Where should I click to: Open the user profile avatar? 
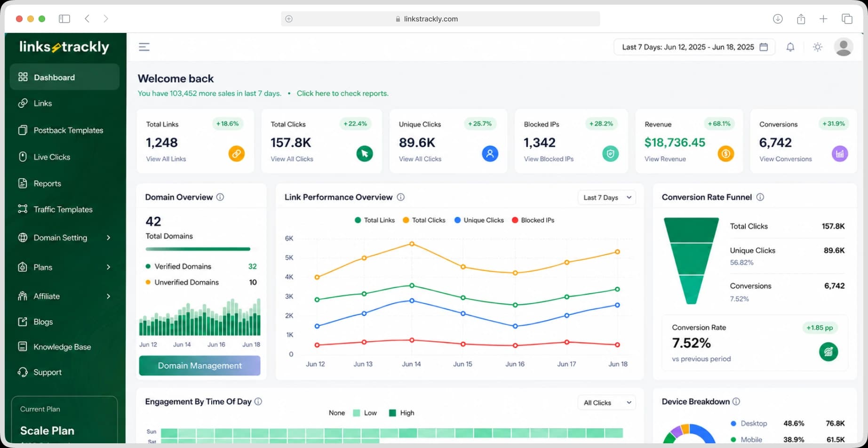844,47
